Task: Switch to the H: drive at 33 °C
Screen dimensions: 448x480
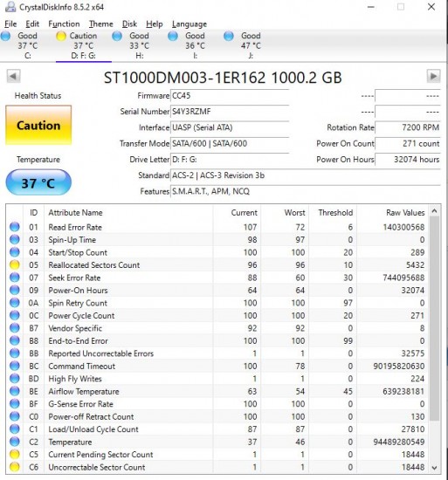Action: point(140,45)
